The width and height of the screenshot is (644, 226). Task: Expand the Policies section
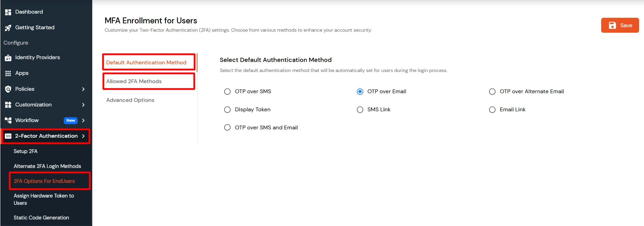(83, 89)
